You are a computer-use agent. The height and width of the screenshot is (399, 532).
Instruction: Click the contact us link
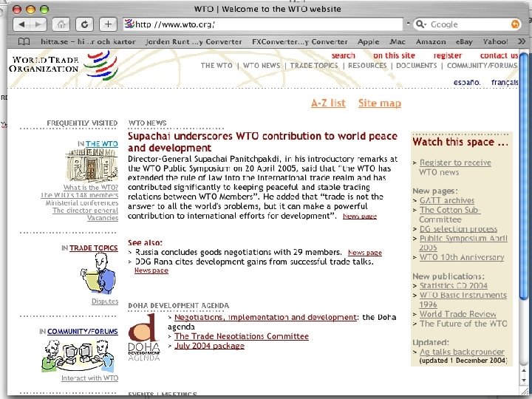(499, 55)
